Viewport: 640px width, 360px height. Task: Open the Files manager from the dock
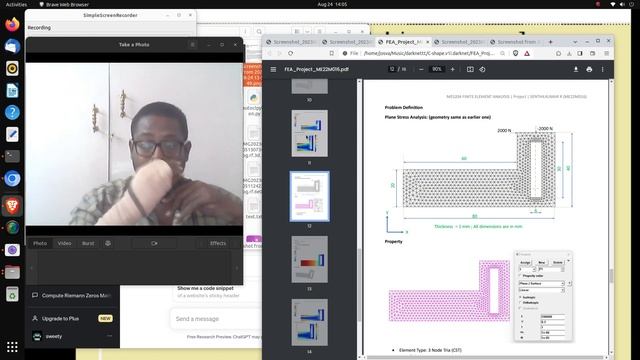click(12, 272)
